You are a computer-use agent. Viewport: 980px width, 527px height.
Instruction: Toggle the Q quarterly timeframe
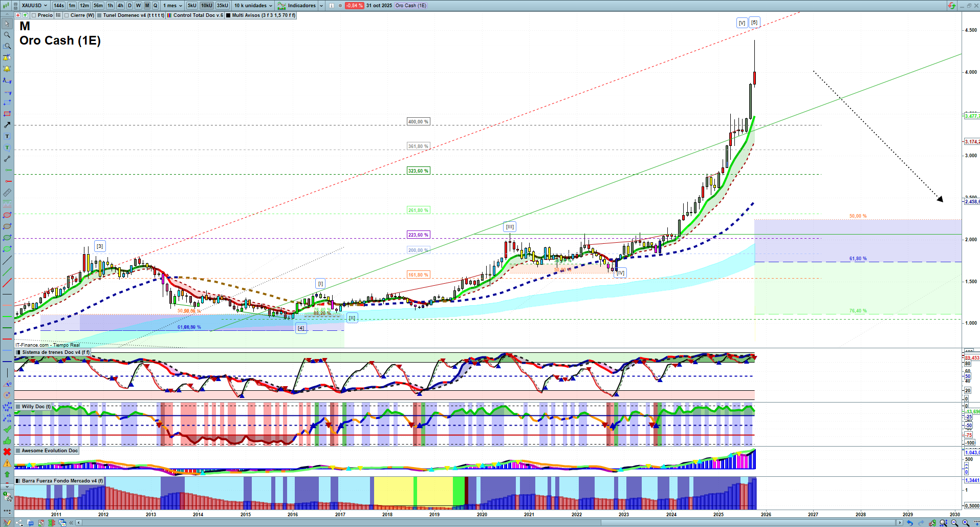(x=155, y=6)
